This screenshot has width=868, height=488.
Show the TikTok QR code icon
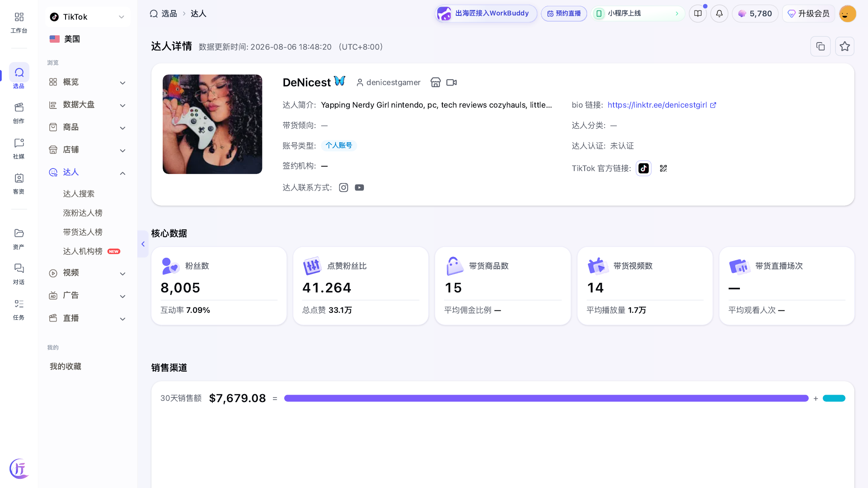(x=664, y=169)
